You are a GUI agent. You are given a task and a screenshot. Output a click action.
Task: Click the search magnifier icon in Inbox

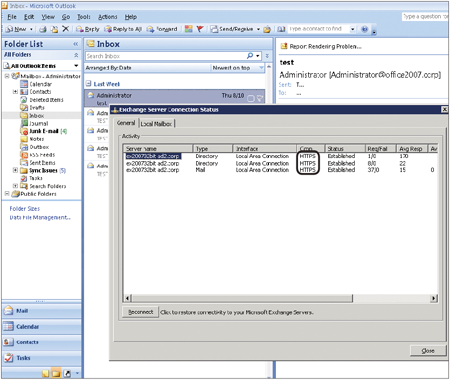pyautogui.click(x=250, y=56)
